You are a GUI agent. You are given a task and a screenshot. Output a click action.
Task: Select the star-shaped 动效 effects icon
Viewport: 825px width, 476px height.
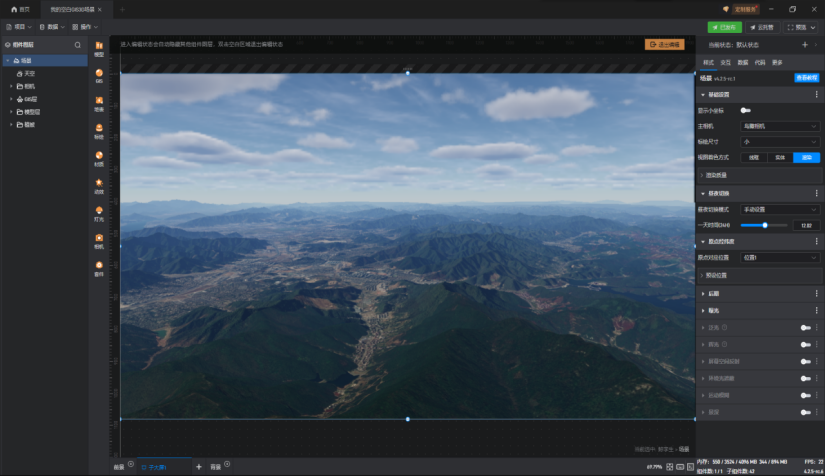click(x=99, y=186)
